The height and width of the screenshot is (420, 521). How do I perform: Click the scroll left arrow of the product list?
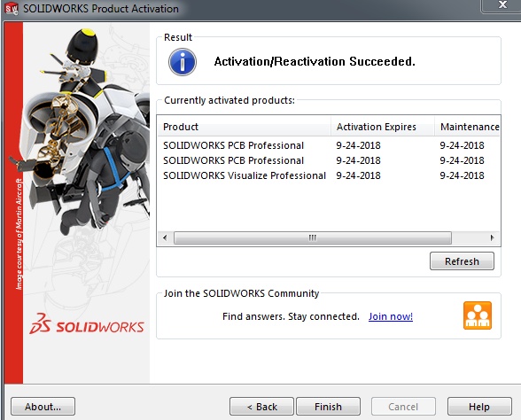pyautogui.click(x=165, y=237)
